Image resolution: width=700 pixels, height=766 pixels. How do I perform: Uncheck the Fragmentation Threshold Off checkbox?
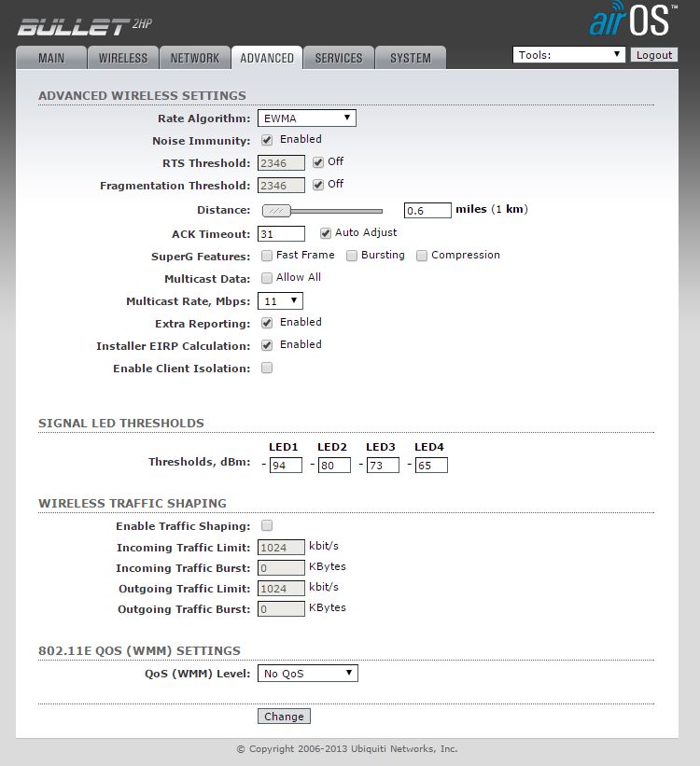318,185
